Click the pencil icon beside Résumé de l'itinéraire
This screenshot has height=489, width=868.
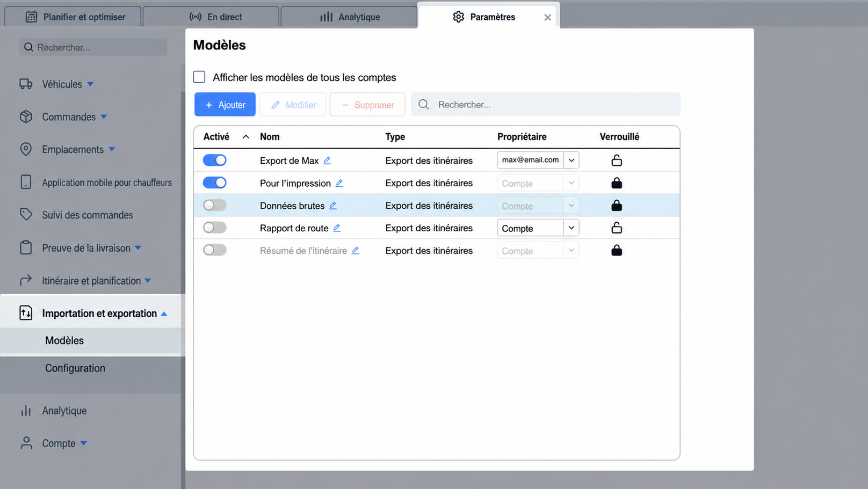click(x=356, y=251)
